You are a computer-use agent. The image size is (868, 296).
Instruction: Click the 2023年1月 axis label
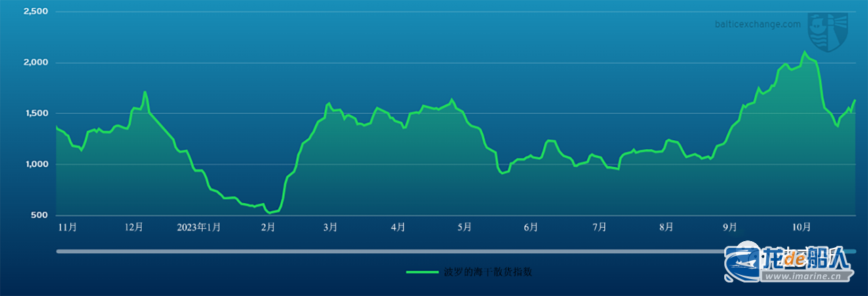[x=199, y=228]
